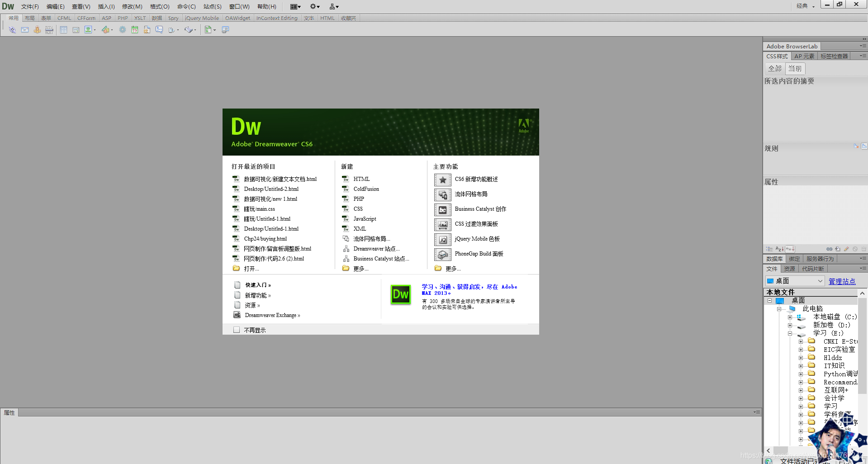Expand 新加卷 (D:) tree node

[790, 325]
